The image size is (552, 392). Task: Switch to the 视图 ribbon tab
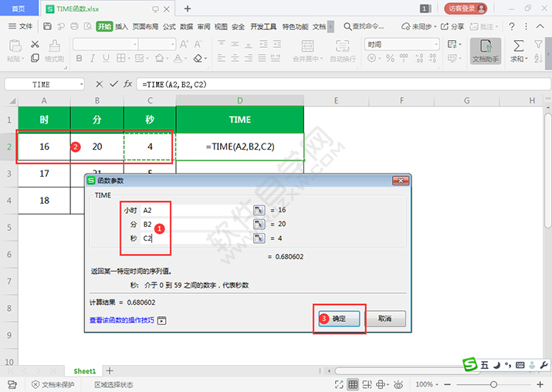221,26
